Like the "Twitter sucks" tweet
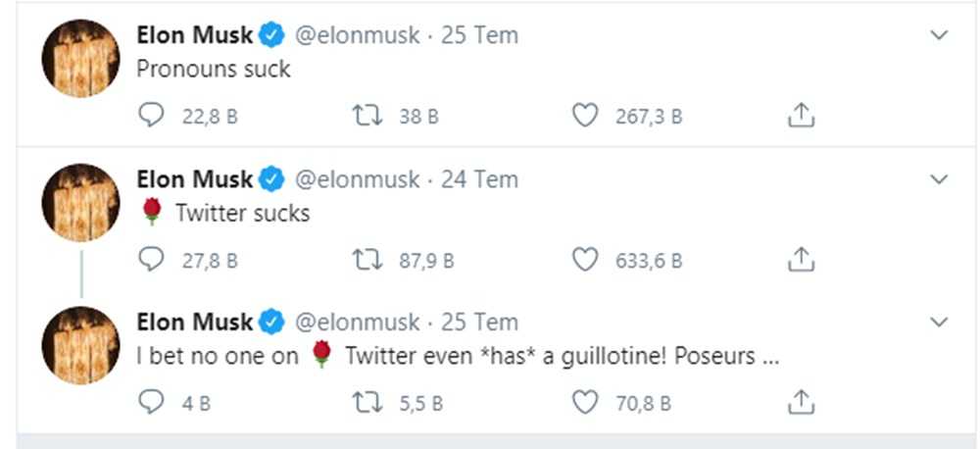 point(584,261)
